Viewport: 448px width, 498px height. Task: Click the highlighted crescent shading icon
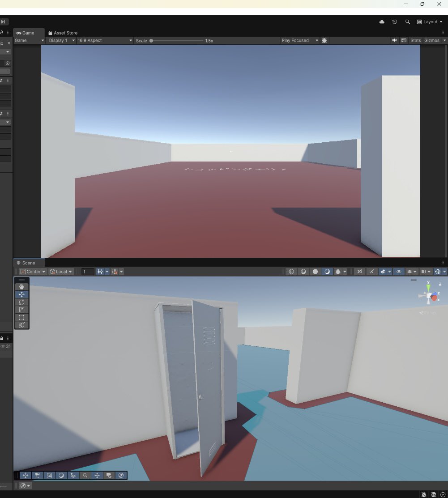[x=327, y=272]
